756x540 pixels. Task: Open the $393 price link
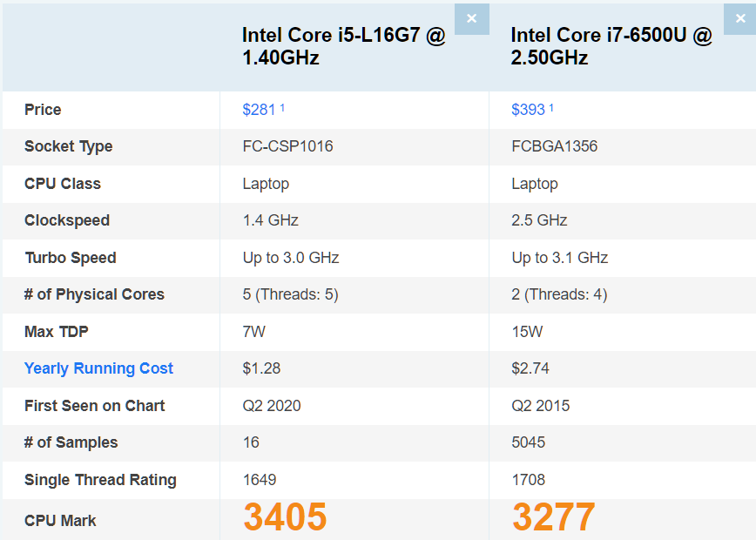[x=528, y=110]
